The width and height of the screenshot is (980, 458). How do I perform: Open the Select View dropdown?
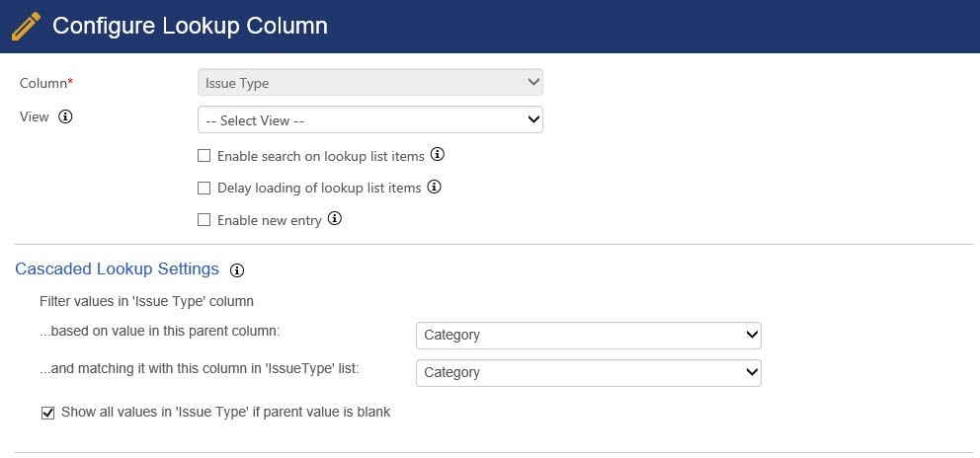point(370,119)
